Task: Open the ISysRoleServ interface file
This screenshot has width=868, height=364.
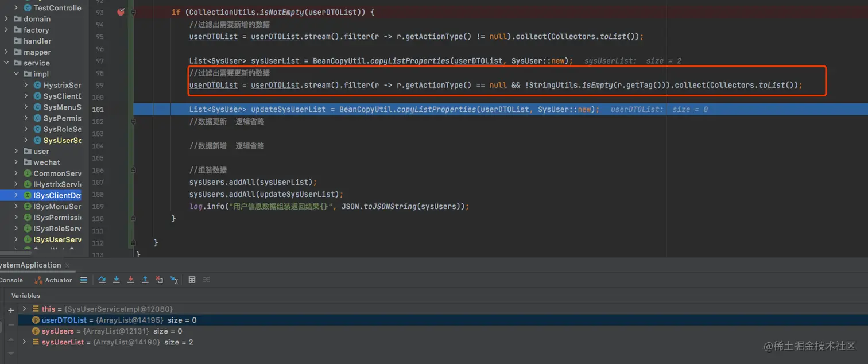Action: pyautogui.click(x=57, y=229)
